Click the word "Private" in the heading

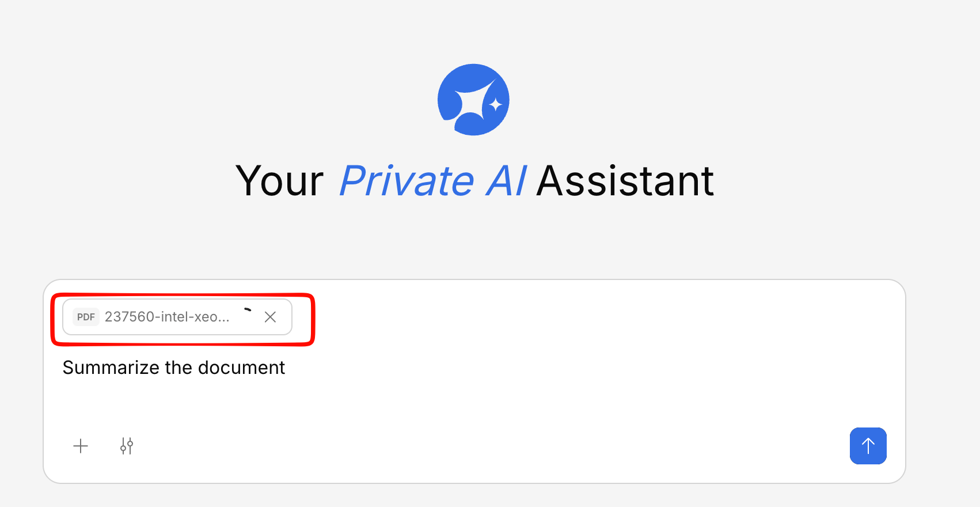pyautogui.click(x=407, y=181)
